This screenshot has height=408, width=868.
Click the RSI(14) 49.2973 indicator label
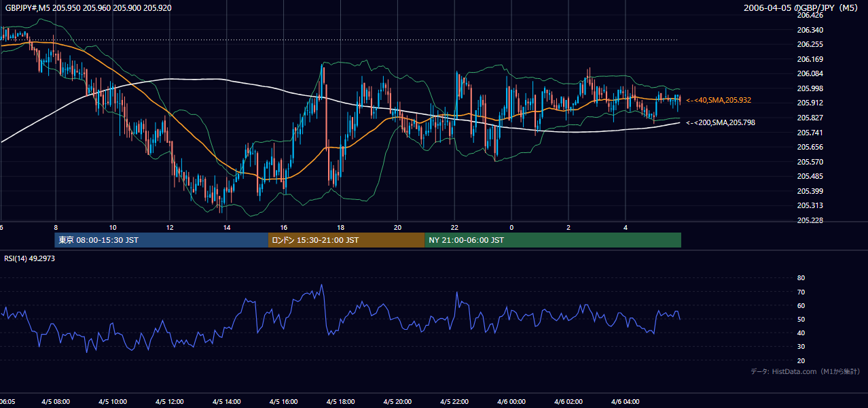(31, 259)
